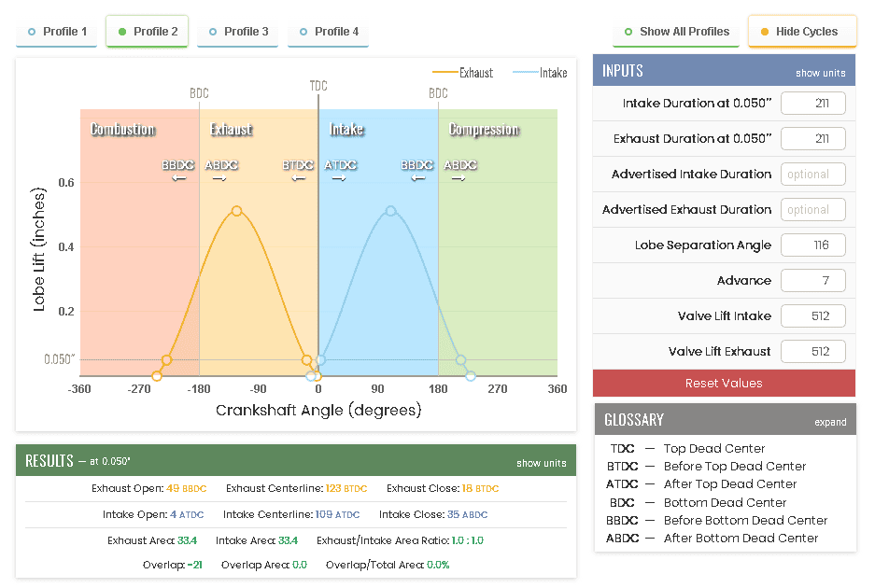
Task: Click the Compression cycle label in the chart
Action: [484, 130]
